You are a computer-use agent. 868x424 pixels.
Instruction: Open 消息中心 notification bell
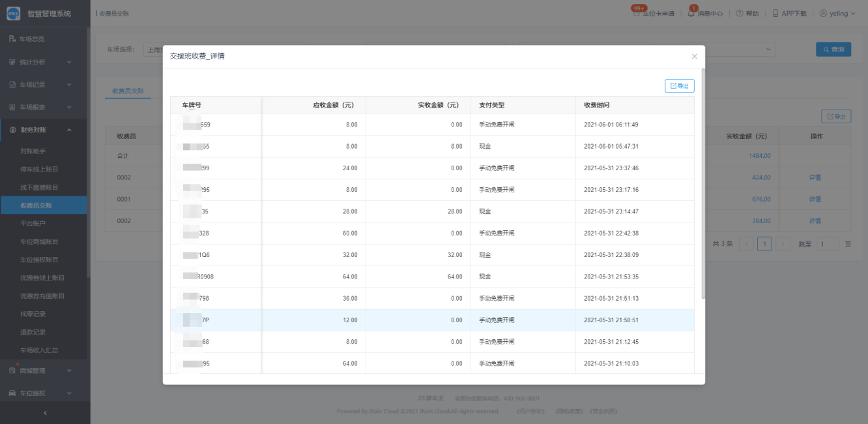point(705,13)
